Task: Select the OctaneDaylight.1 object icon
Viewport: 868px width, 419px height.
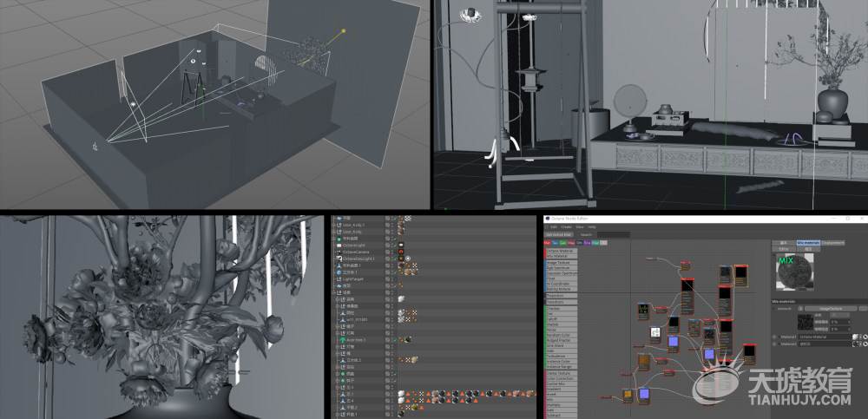Action: [x=339, y=259]
